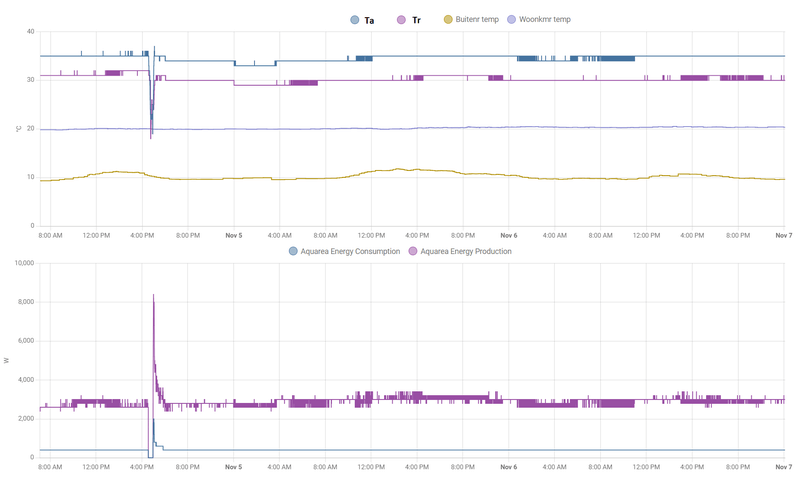This screenshot has height=477, width=800.
Task: Click the blue Ta legend circle
Action: click(355, 20)
